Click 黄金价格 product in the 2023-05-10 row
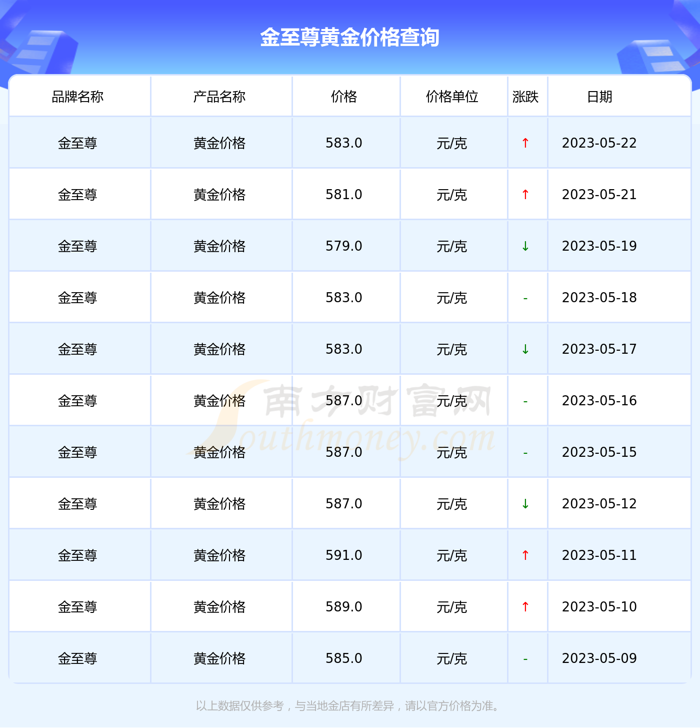 [219, 607]
